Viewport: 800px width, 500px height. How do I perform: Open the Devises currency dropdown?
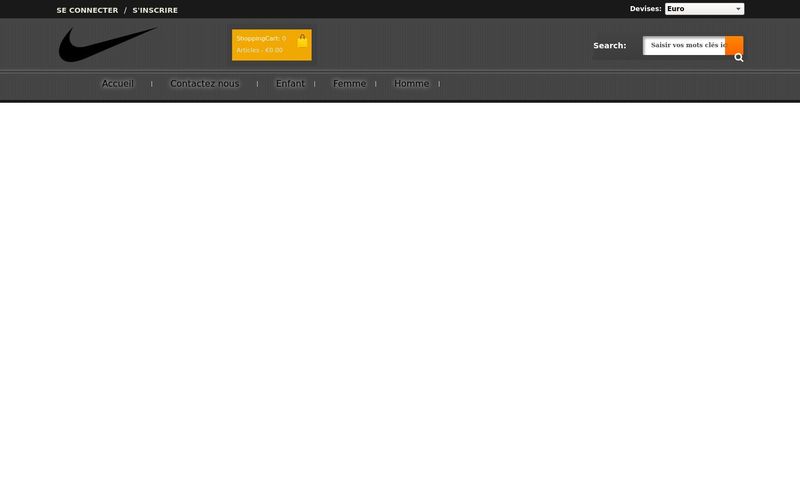[x=704, y=9]
